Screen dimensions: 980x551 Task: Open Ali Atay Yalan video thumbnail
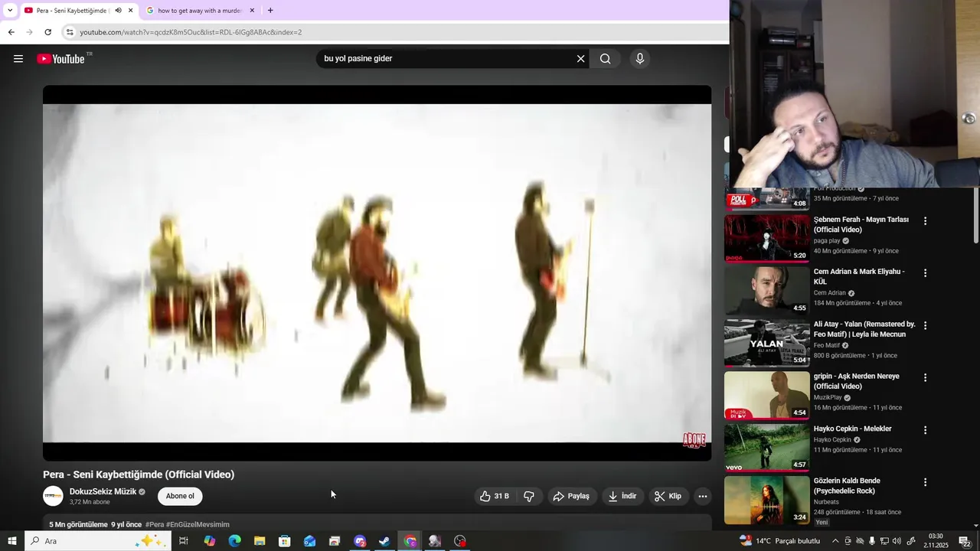tap(766, 343)
